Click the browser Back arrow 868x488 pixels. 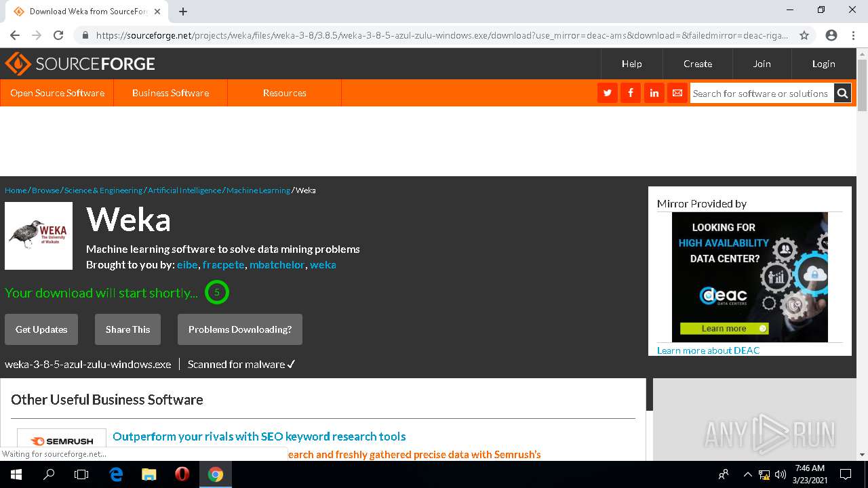pyautogui.click(x=15, y=35)
